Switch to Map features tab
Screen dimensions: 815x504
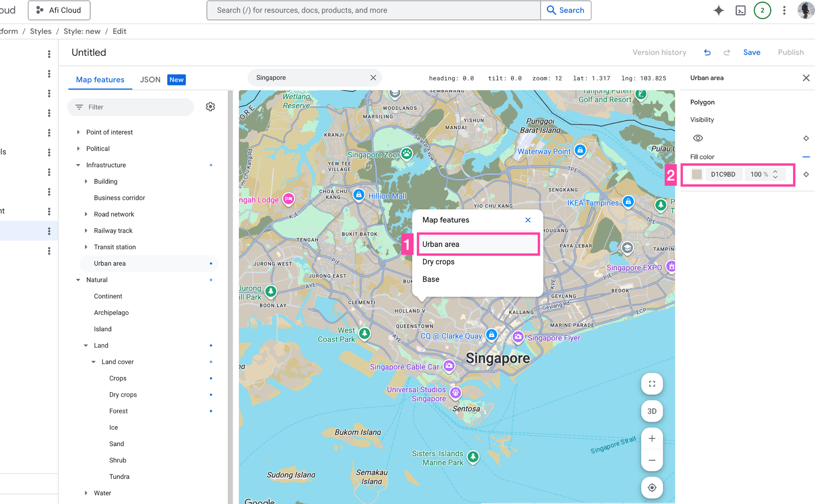click(100, 79)
